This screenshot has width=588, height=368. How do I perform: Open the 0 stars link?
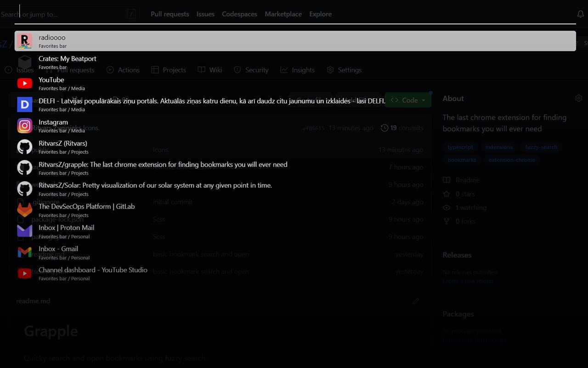[x=459, y=194]
